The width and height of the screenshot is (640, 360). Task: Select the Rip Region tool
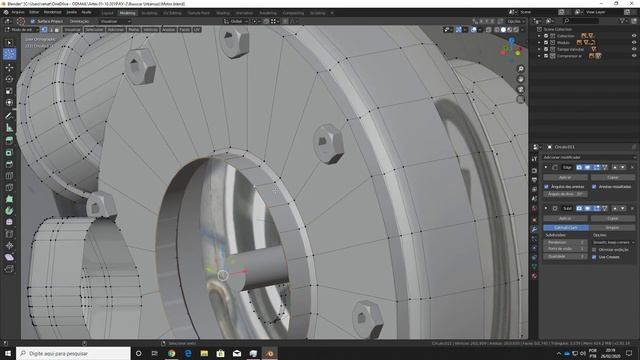click(x=9, y=269)
